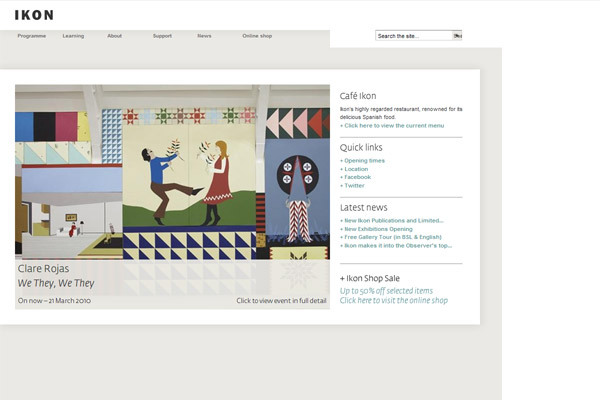
Task: Open the Learning menu
Action: [73, 36]
